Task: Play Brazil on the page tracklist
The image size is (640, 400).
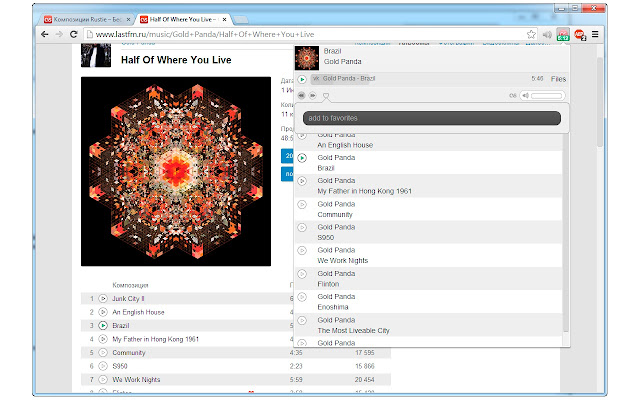Action: 103,326
